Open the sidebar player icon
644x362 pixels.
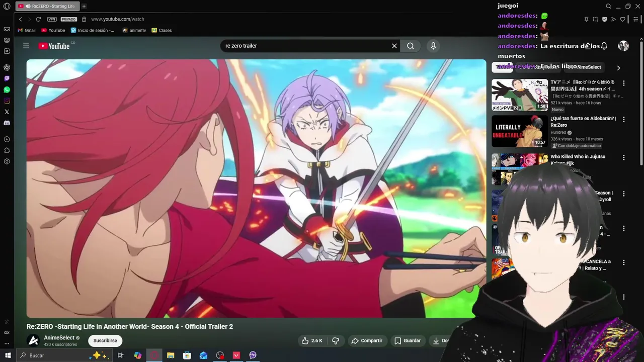pos(7,139)
